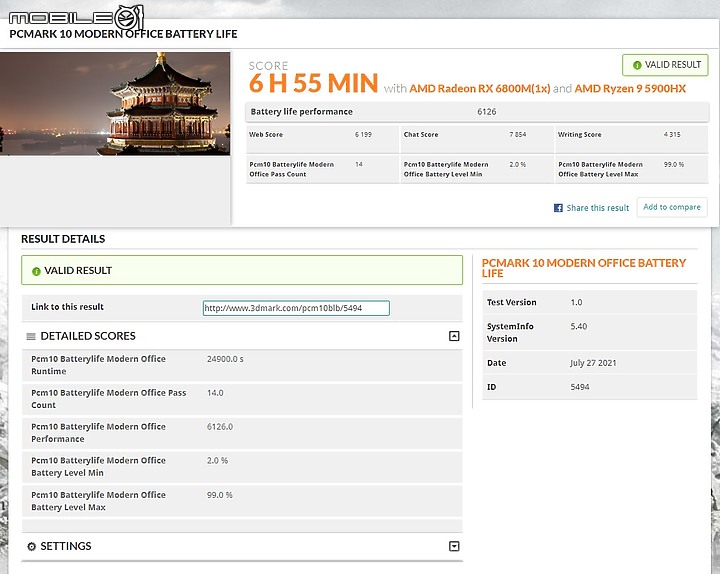
Task: Click the Link to this result label
Action: click(67, 307)
